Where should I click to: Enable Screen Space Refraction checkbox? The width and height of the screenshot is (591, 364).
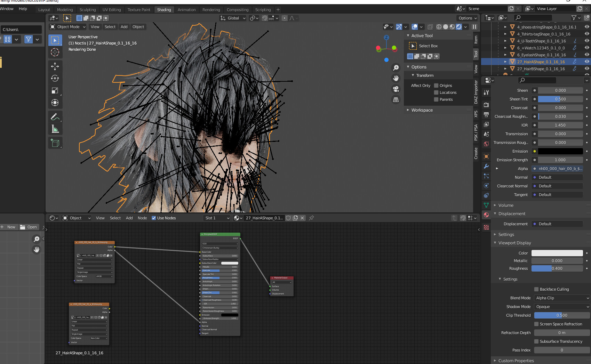point(536,324)
